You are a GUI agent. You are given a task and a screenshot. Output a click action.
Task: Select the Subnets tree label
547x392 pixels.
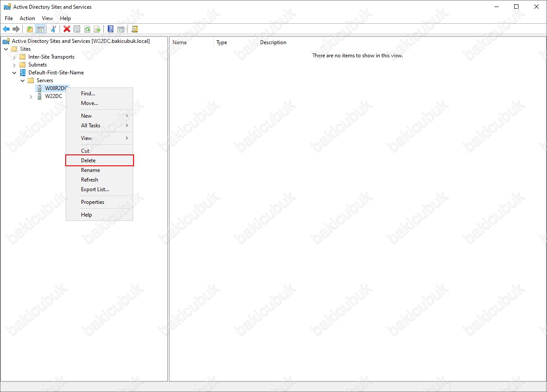(38, 65)
